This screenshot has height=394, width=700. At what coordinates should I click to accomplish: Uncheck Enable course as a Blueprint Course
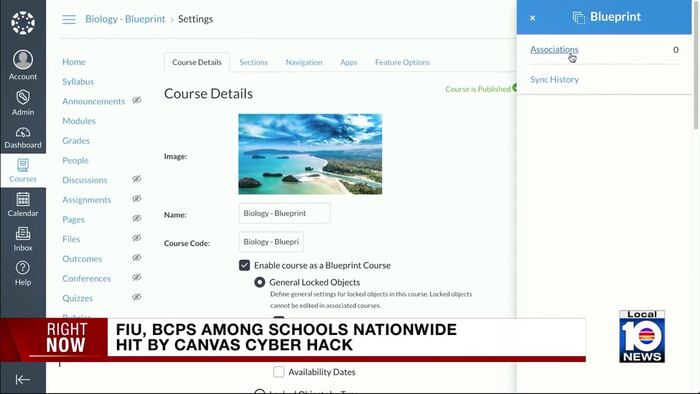(244, 265)
